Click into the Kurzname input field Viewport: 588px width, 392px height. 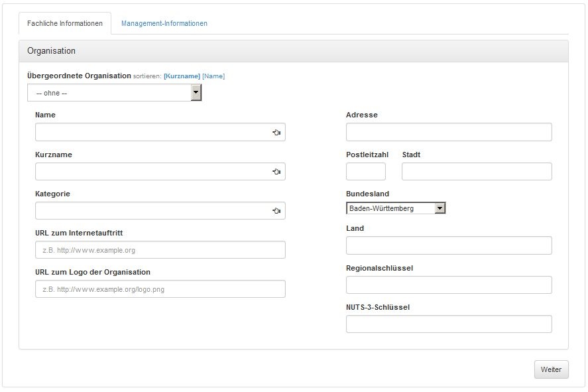pos(152,172)
